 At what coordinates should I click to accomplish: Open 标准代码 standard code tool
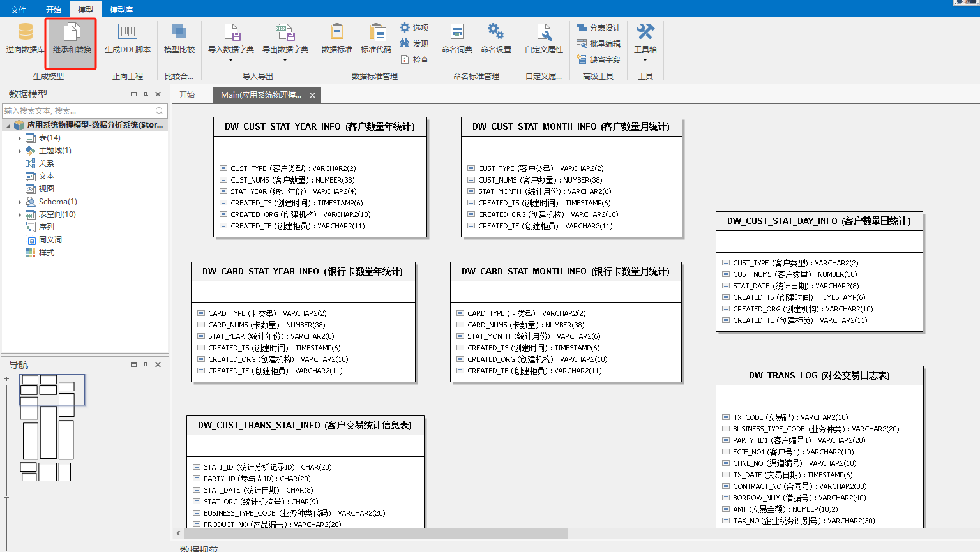376,38
